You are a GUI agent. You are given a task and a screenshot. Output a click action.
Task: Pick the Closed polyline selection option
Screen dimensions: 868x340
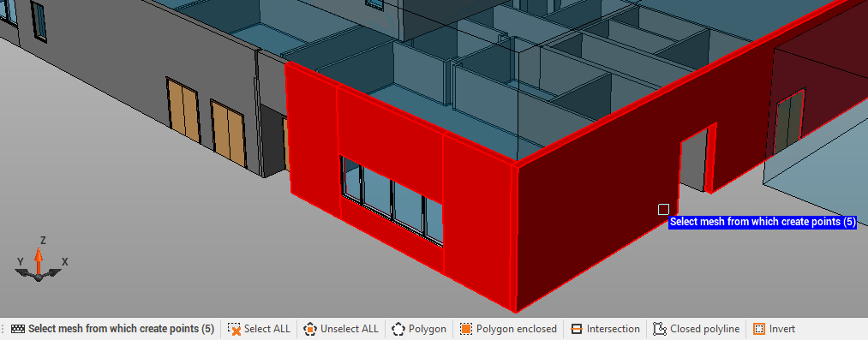click(x=697, y=329)
